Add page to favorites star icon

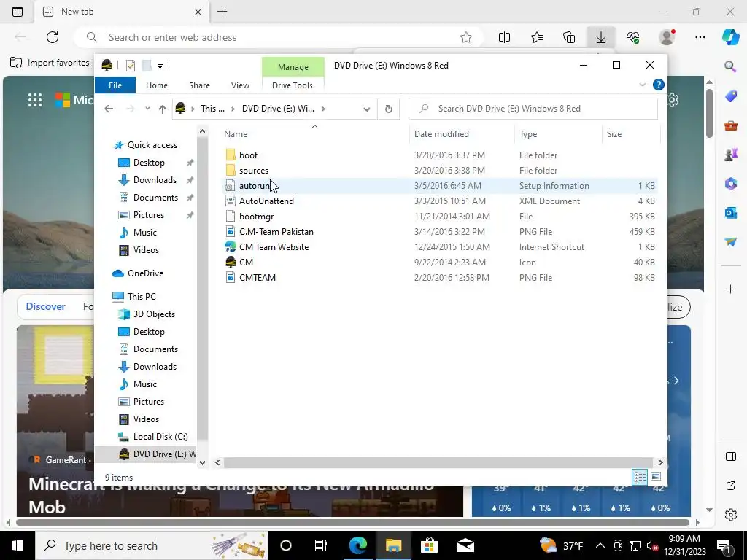point(466,37)
